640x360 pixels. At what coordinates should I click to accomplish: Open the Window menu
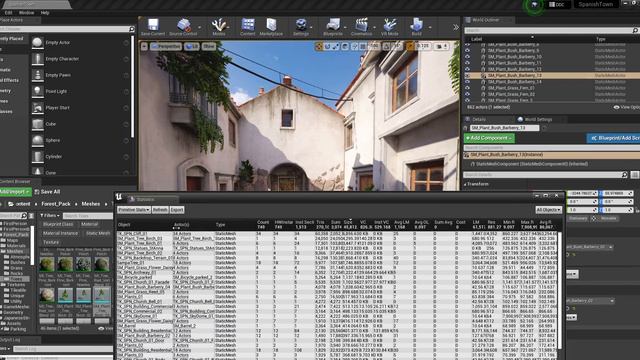click(x=27, y=13)
